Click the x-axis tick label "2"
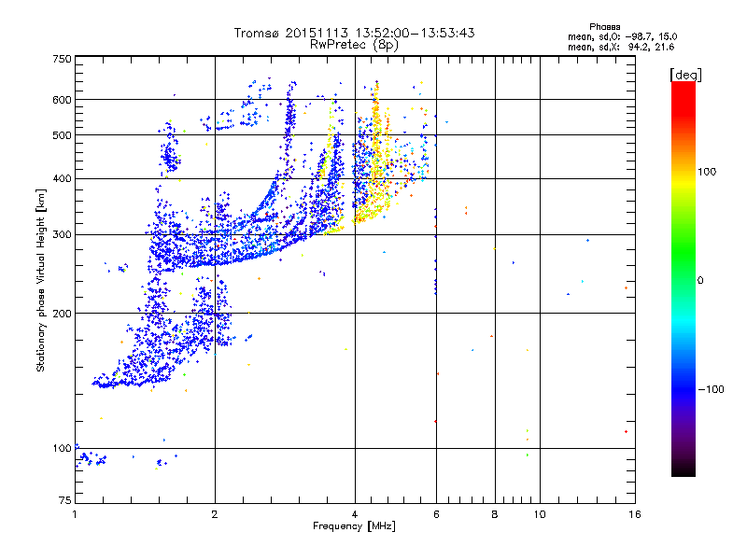Screen dimensions: 747x560 click(215, 514)
